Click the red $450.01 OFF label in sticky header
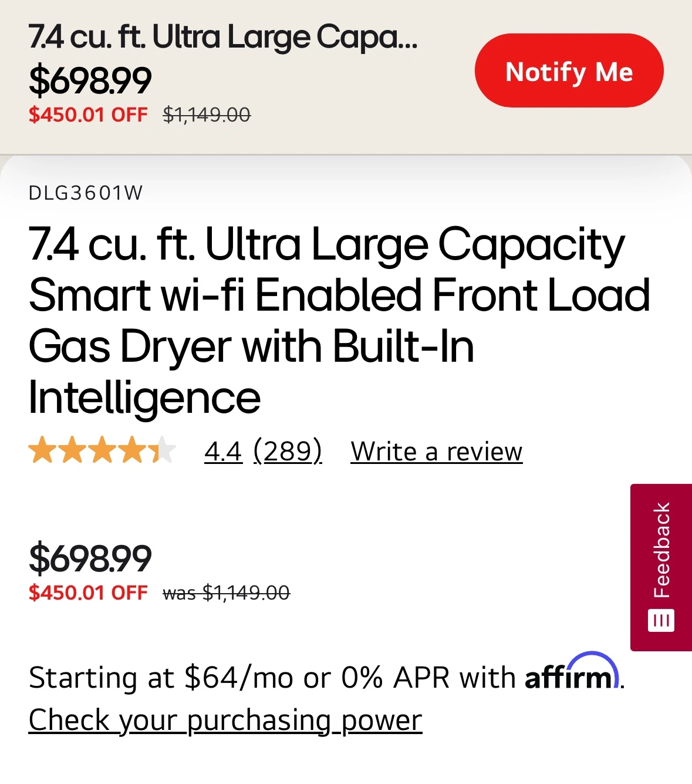 click(x=88, y=115)
